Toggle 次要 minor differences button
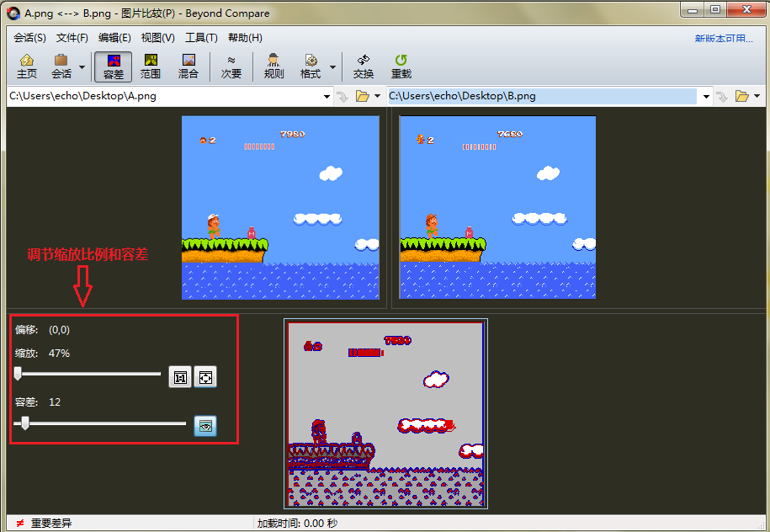The width and height of the screenshot is (770, 532). pyautogui.click(x=231, y=66)
